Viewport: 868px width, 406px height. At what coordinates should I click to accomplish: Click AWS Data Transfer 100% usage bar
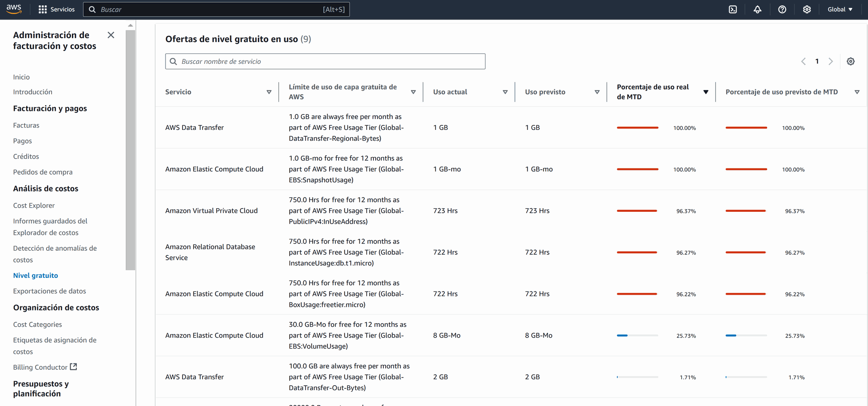[637, 128]
